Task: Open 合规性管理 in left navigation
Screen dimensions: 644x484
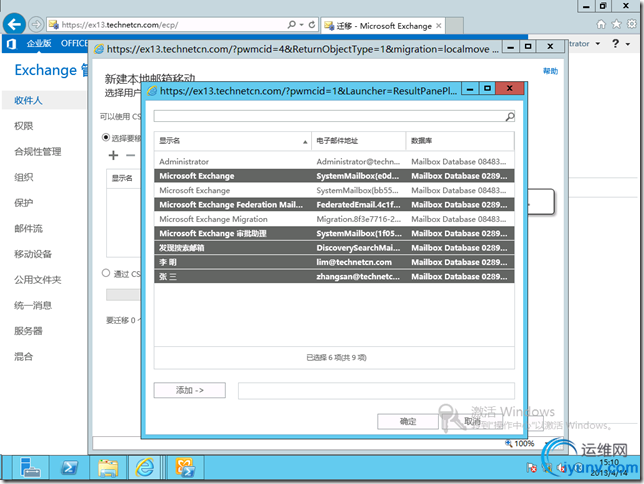Action: click(38, 152)
